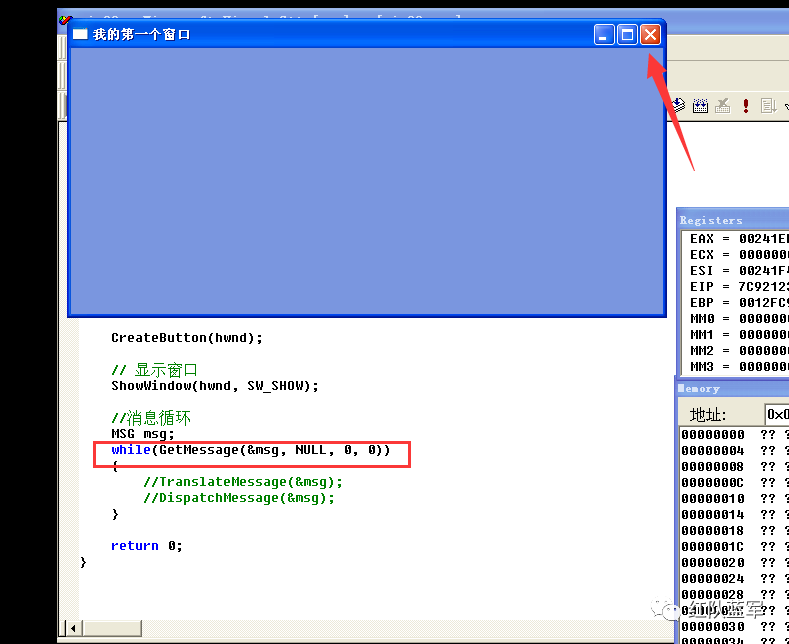
Task: Click the //TranslateMessage(&msg); commented line
Action: pos(243,482)
